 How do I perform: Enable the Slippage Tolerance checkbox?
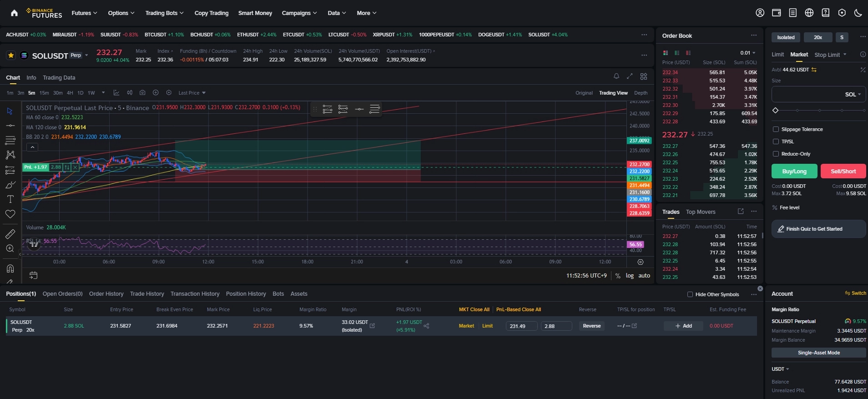click(x=776, y=129)
